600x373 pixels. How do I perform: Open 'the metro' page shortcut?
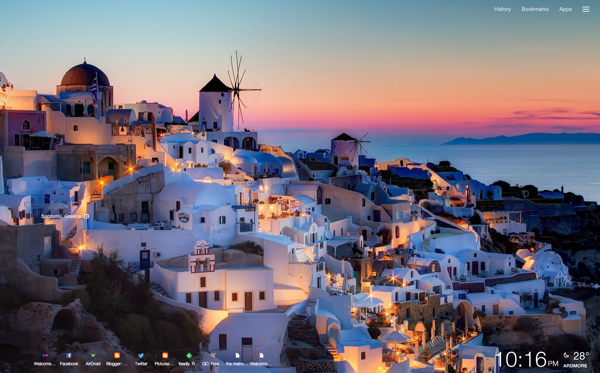pyautogui.click(x=237, y=355)
